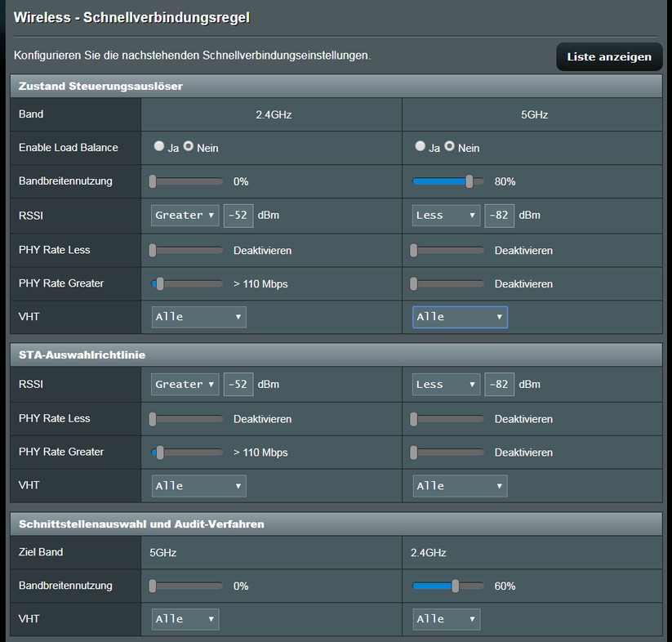Click the 2.4GHz trigger RSSI -52 input field
The image size is (672, 642).
(238, 216)
